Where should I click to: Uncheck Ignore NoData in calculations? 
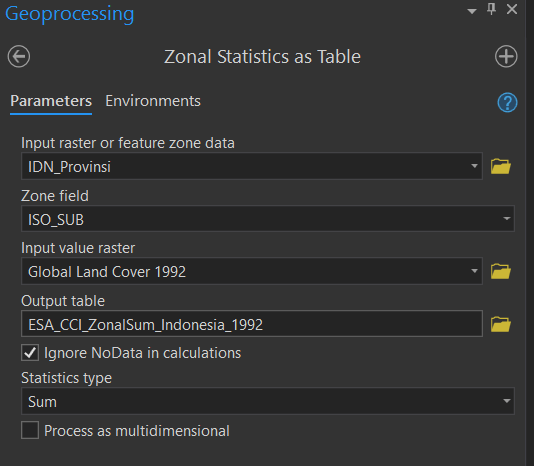click(x=30, y=353)
